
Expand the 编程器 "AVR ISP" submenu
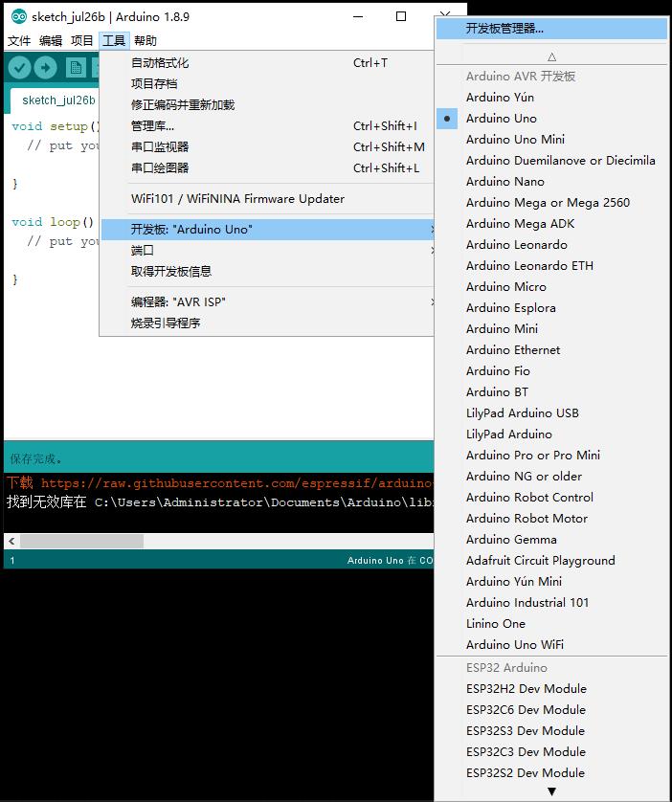[267, 302]
